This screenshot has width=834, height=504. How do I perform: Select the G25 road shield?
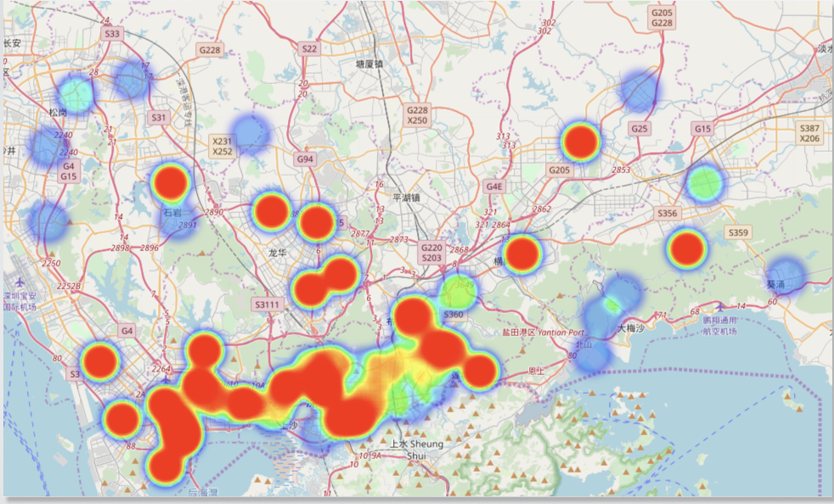[640, 129]
